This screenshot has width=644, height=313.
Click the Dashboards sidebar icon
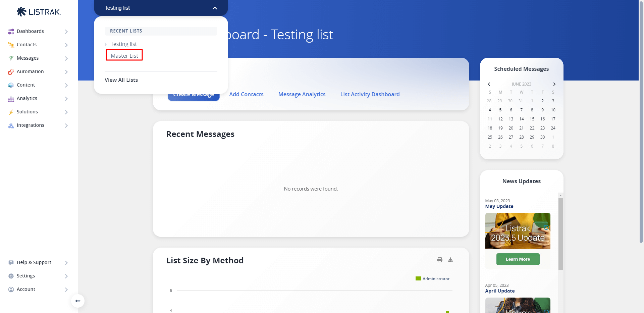[11, 31]
